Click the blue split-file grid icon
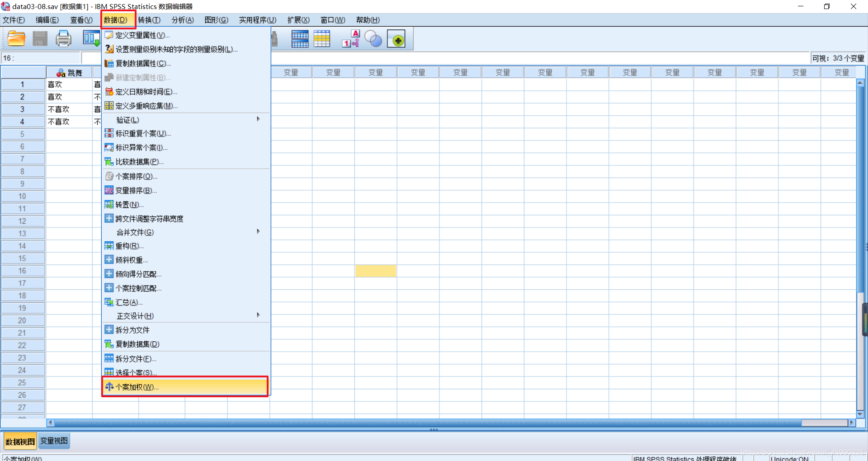The height and width of the screenshot is (461, 868). [300, 39]
